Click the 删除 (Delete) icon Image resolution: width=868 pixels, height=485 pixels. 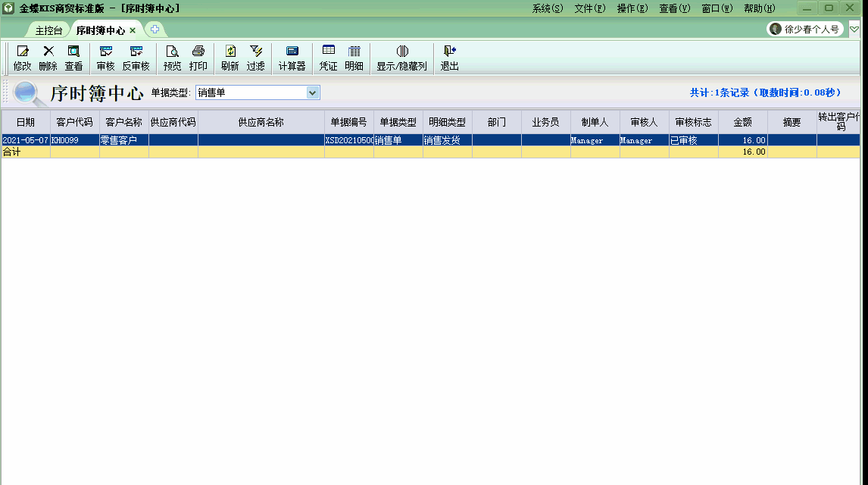48,58
